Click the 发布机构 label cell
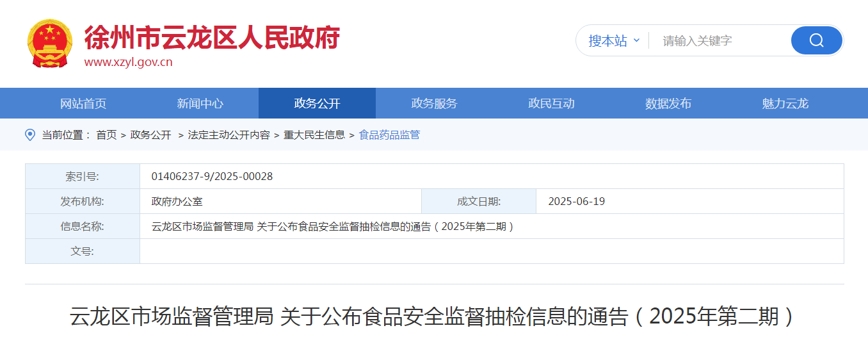The width and height of the screenshot is (868, 344). pos(83,201)
